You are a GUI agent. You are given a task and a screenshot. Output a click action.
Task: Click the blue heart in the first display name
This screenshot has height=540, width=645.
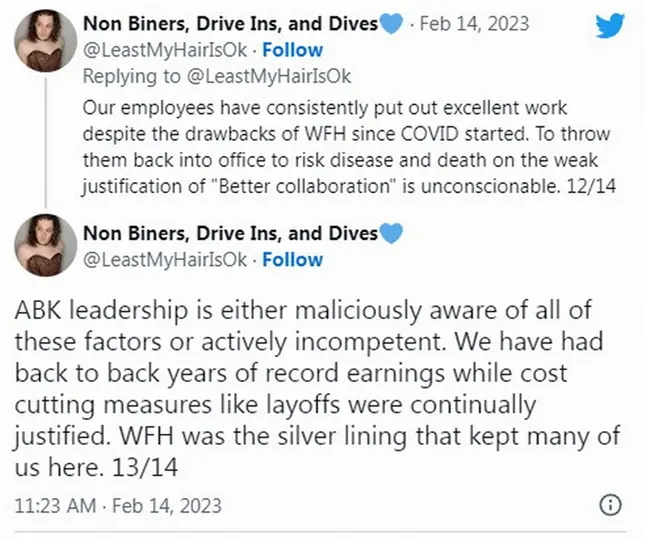pyautogui.click(x=390, y=23)
